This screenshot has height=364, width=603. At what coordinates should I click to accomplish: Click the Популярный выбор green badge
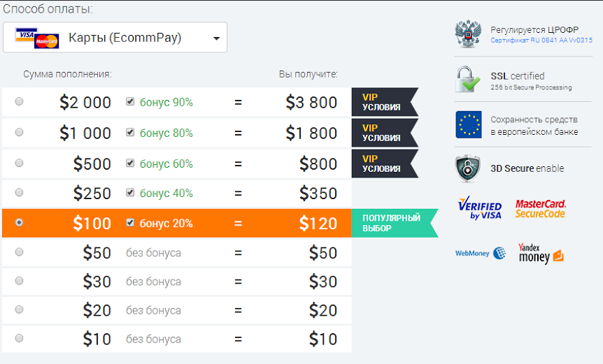[x=395, y=223]
